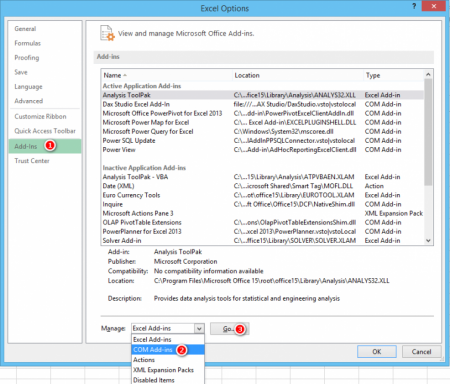Select the Power View add-in row
The width and height of the screenshot is (450, 384).
pyautogui.click(x=262, y=150)
